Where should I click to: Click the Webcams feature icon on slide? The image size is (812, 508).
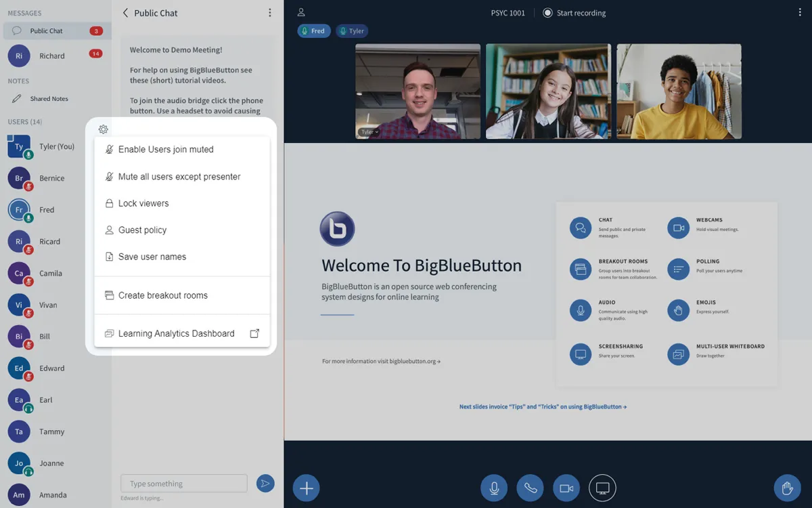[x=678, y=228]
